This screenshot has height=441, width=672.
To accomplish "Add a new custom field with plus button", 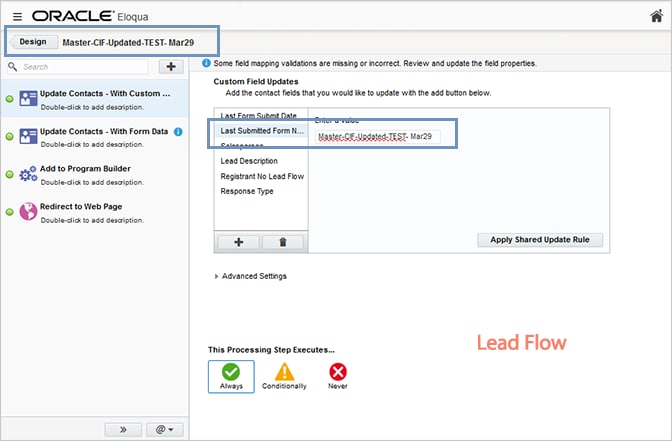I will point(239,241).
